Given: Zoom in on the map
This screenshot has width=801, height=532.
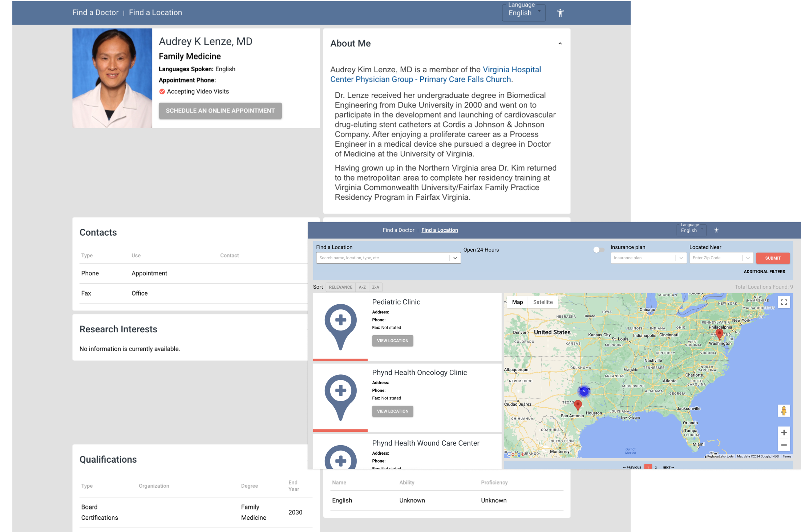Looking at the screenshot, I should [x=784, y=432].
